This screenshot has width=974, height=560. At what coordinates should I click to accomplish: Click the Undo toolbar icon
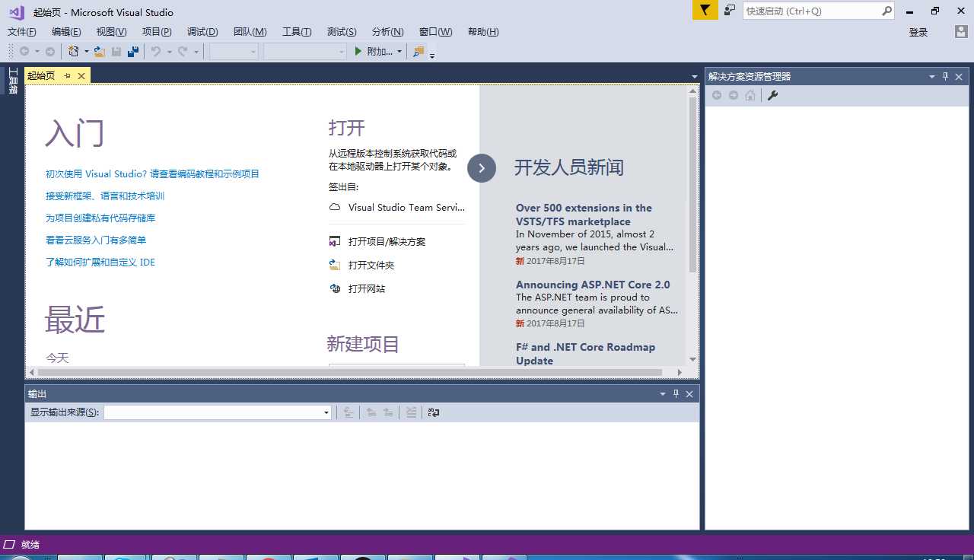pyautogui.click(x=156, y=52)
